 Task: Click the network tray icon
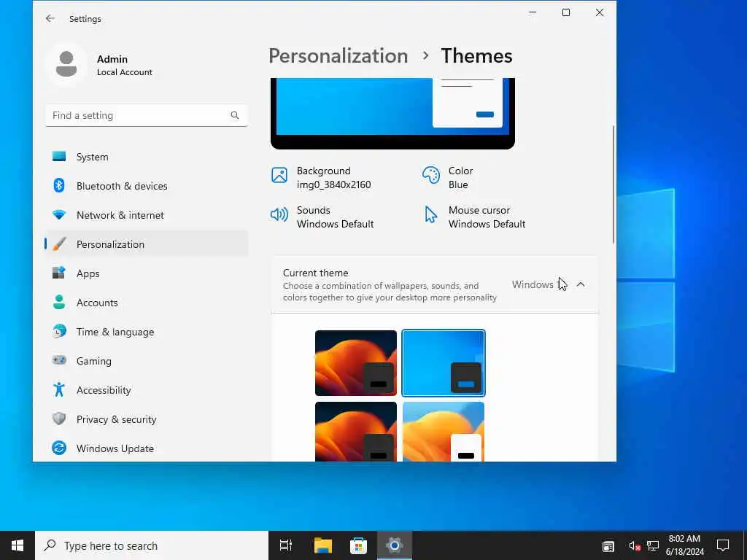653,545
